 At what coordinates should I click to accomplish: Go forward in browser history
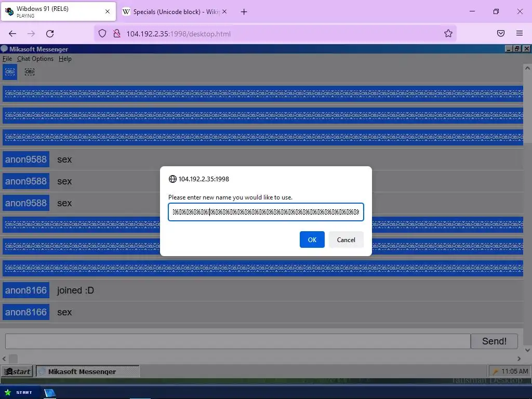(31, 34)
